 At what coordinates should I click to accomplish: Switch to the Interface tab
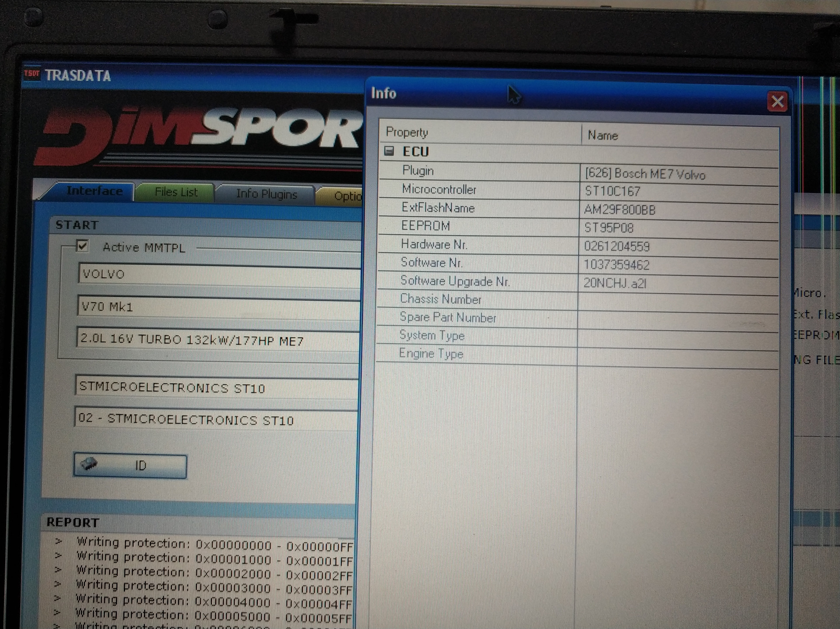pos(94,191)
